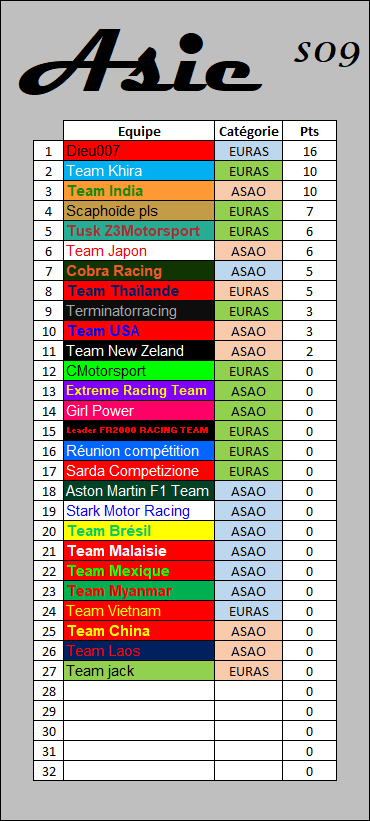Image resolution: width=370 pixels, height=821 pixels.
Task: Click the Catégorie column header
Action: click(249, 131)
